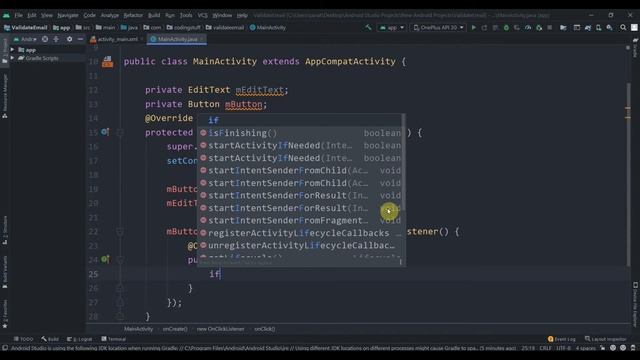
Task: Click the UTF-8 encoding in the status bar
Action: (x=563, y=348)
